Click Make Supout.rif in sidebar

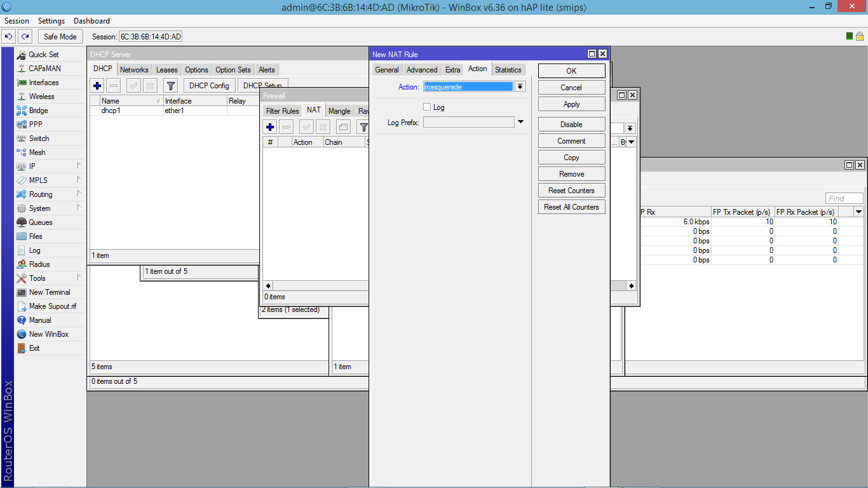click(52, 306)
